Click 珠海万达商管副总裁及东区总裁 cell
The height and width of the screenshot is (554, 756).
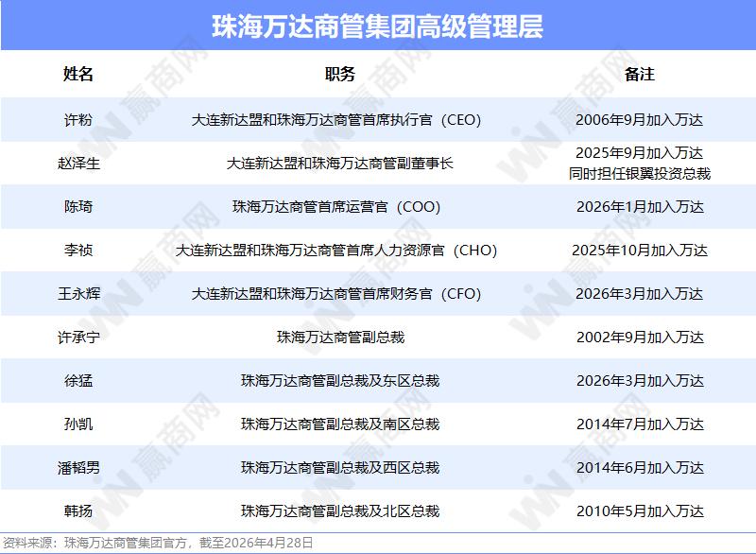coord(340,380)
